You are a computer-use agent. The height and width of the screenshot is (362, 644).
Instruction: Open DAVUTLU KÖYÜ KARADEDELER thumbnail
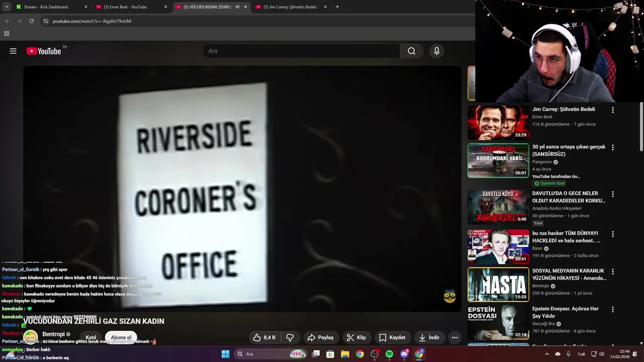(x=498, y=207)
